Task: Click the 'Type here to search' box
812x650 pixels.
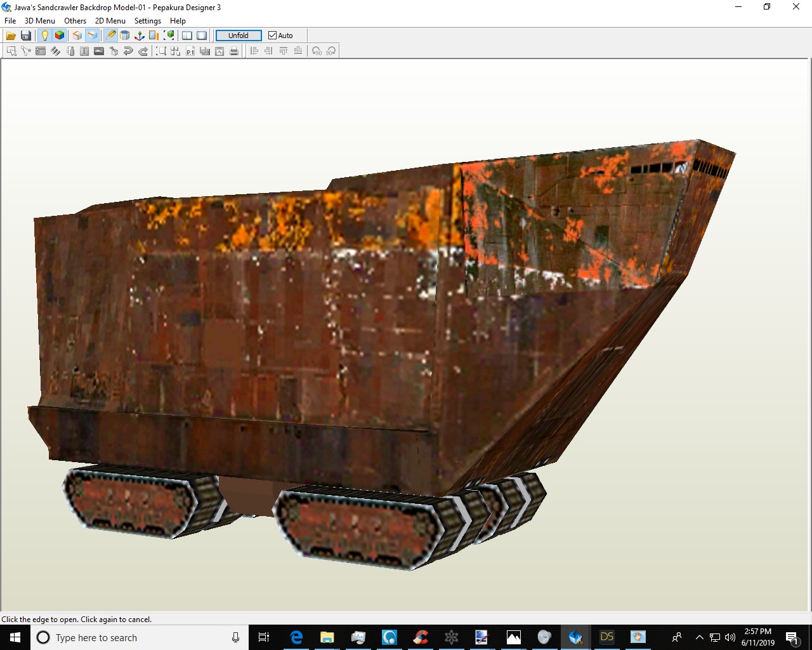Action: click(140, 637)
